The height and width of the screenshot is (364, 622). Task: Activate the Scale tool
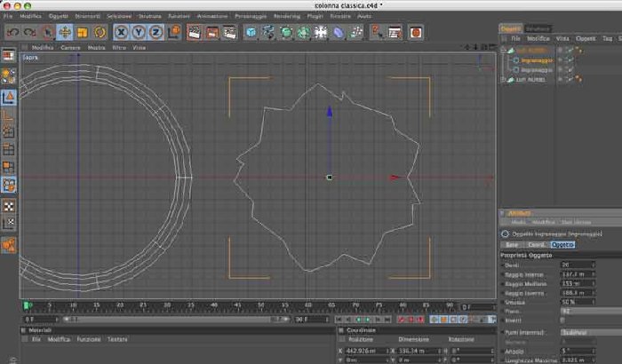pos(82,33)
